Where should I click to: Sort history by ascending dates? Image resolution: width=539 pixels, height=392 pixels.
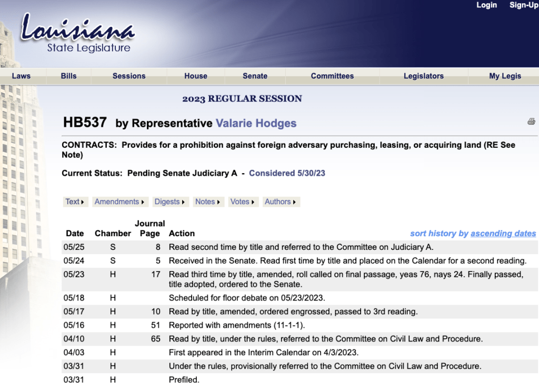point(503,234)
